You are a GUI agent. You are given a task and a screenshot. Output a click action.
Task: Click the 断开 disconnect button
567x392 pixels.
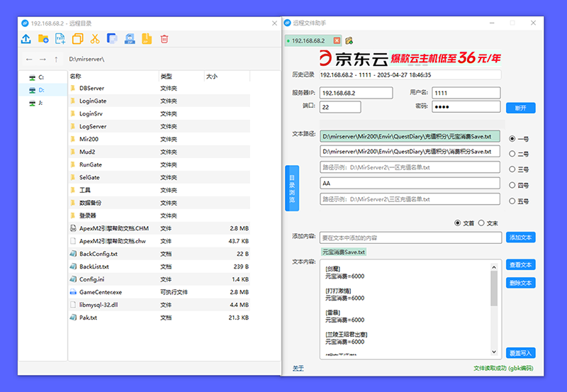pyautogui.click(x=521, y=108)
